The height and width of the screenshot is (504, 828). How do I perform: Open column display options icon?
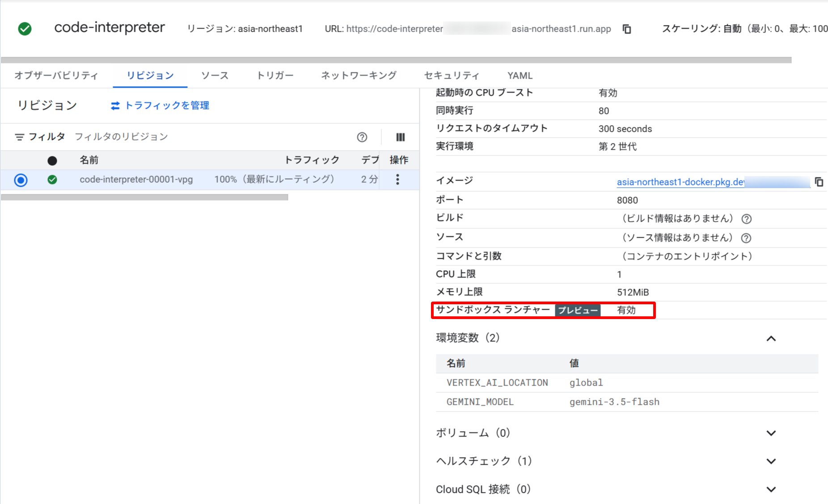click(x=401, y=137)
